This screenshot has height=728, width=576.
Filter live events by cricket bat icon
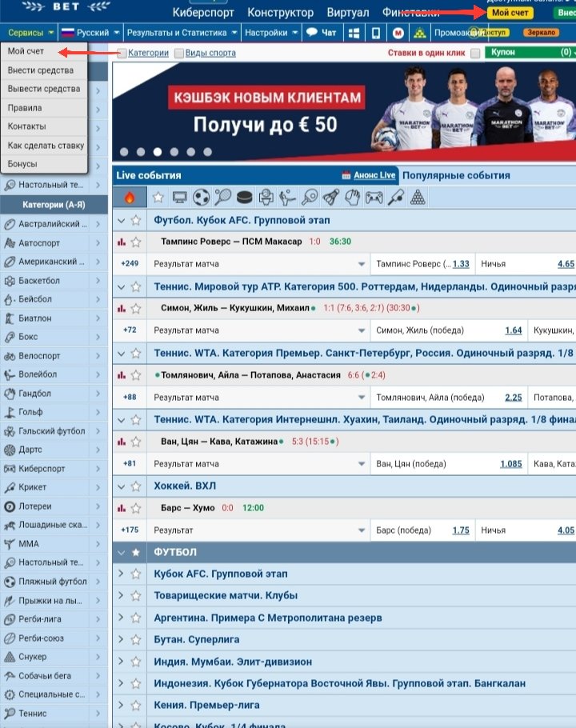[x=396, y=198]
